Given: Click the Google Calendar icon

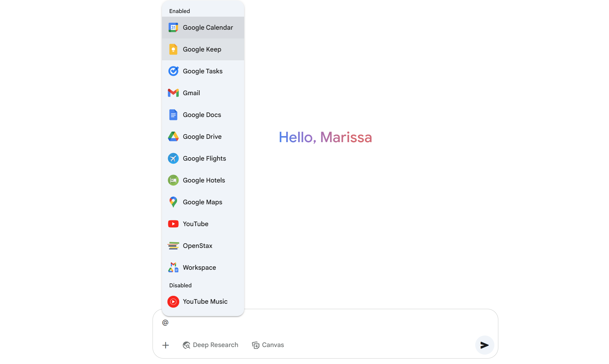Looking at the screenshot, I should click(x=173, y=28).
